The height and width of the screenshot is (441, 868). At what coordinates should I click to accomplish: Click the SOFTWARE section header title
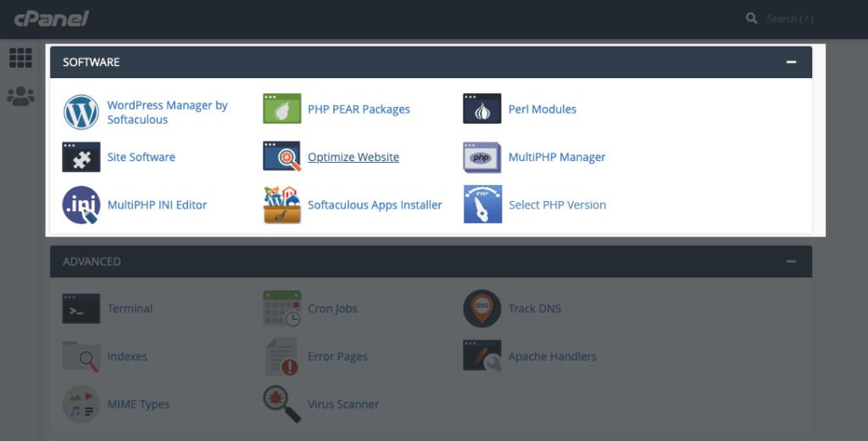[x=92, y=62]
